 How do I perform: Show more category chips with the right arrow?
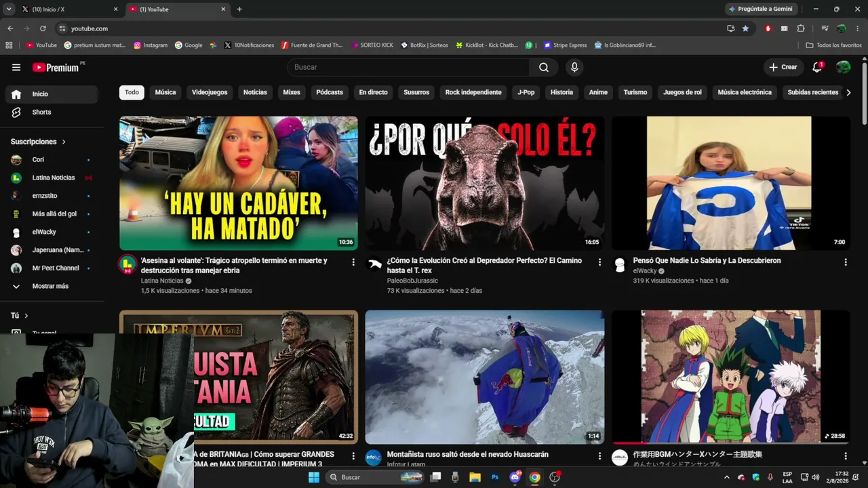(848, 92)
